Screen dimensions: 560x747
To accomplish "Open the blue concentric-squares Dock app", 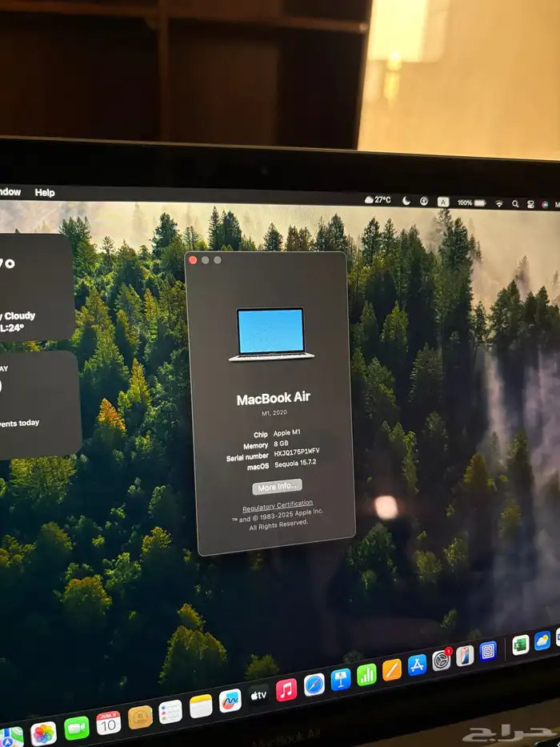I will coord(488,651).
